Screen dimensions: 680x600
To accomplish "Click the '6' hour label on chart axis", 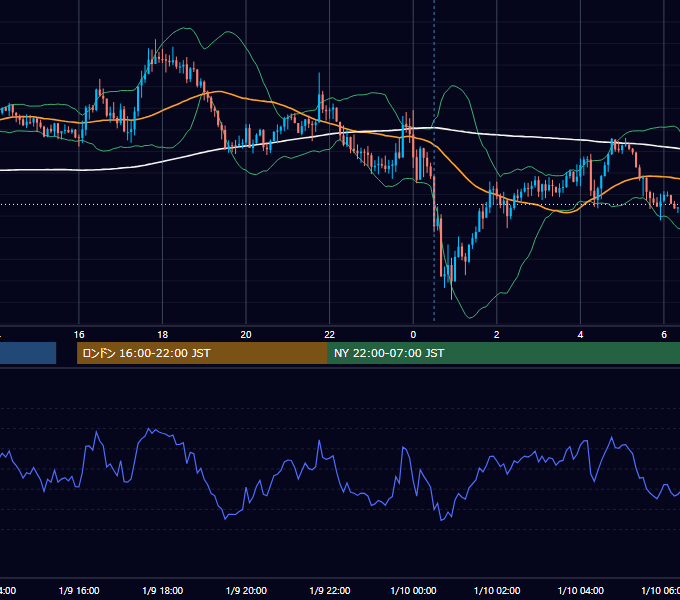I will pyautogui.click(x=664, y=335).
